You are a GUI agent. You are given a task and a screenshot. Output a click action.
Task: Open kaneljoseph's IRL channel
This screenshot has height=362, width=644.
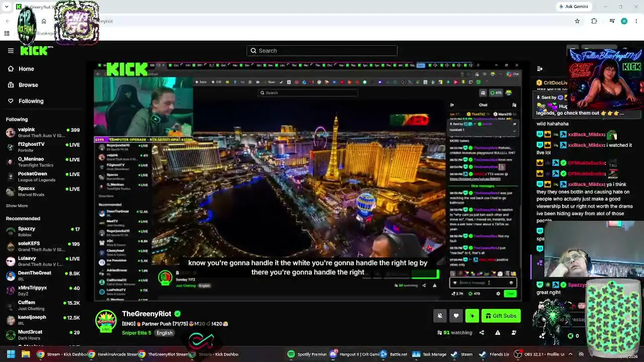pos(43,320)
